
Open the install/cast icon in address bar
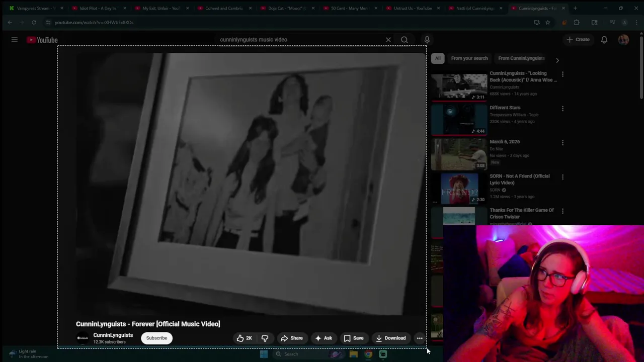537,22
